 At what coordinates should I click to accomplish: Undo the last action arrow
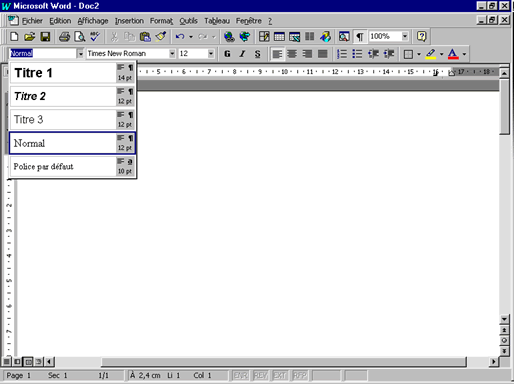[x=180, y=36]
